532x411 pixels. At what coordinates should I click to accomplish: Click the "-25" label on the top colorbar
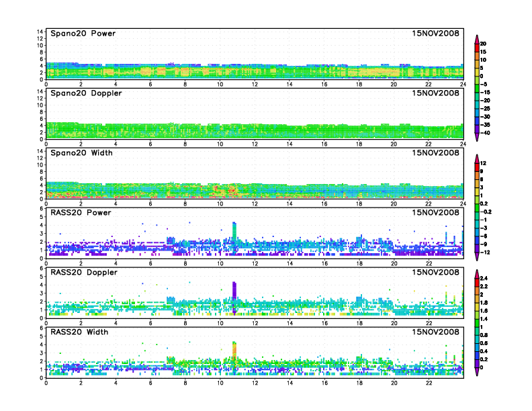(x=485, y=109)
